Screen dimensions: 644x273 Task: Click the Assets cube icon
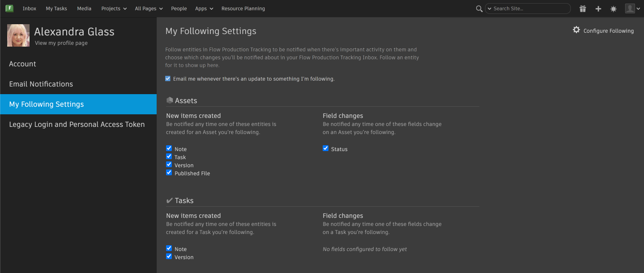[x=170, y=100]
